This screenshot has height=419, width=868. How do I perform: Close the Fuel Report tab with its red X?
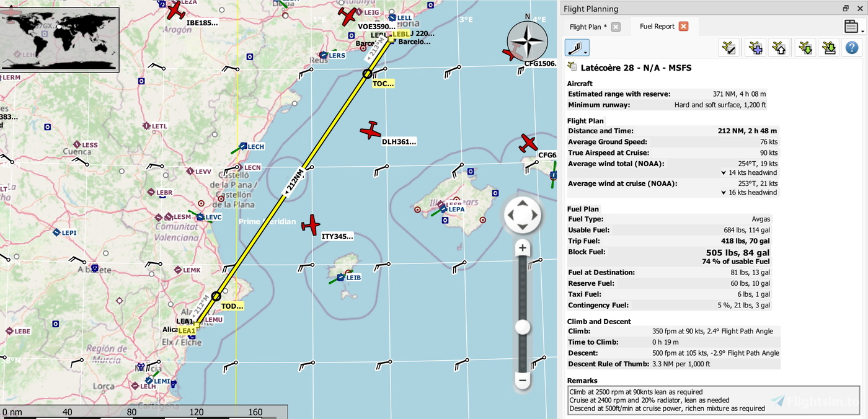[683, 26]
